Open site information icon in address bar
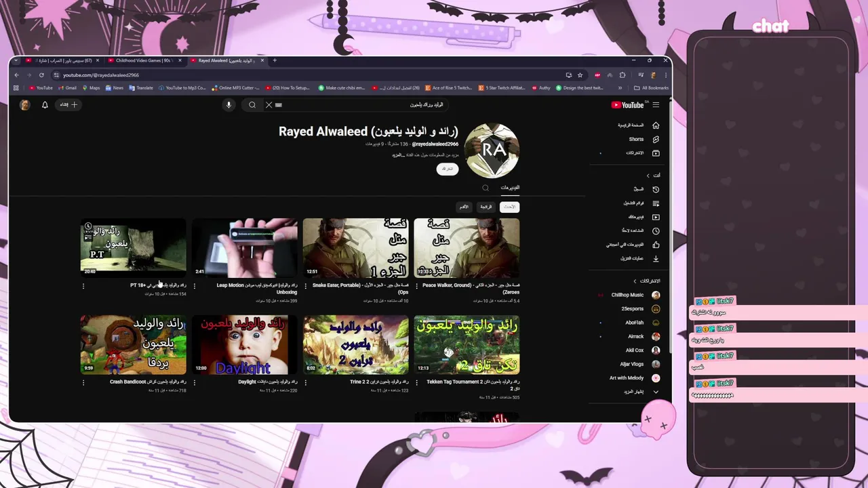The image size is (868, 488). (56, 75)
